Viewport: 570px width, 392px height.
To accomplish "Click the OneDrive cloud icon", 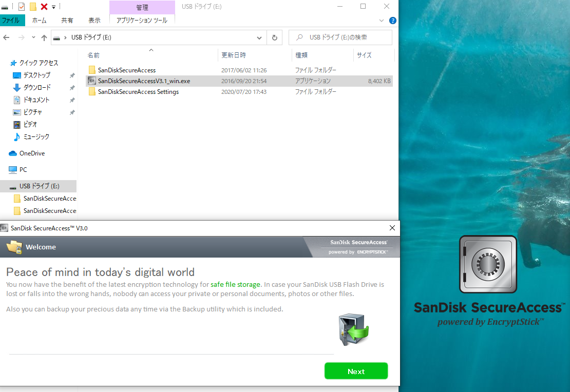I will [x=13, y=153].
